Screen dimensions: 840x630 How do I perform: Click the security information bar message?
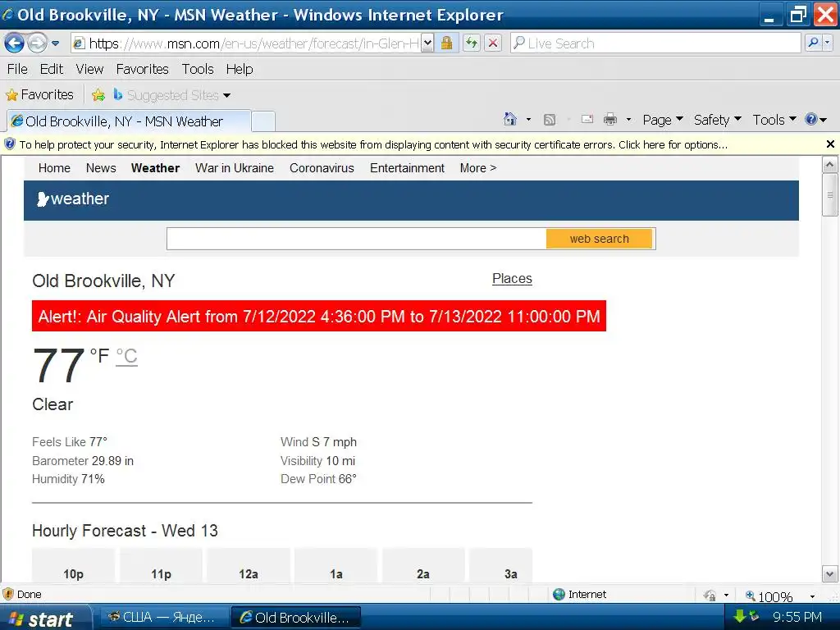pyautogui.click(x=373, y=144)
